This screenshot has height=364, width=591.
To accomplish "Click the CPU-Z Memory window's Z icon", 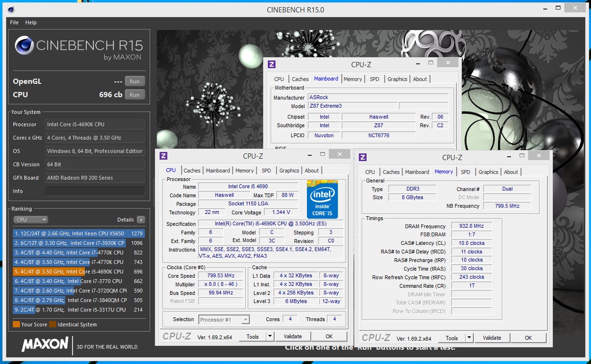I will click(x=362, y=157).
